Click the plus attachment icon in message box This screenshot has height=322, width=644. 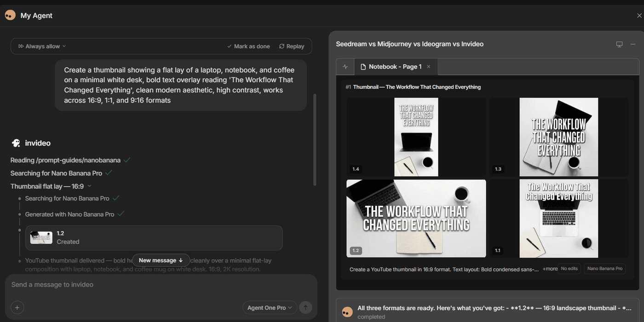(17, 307)
